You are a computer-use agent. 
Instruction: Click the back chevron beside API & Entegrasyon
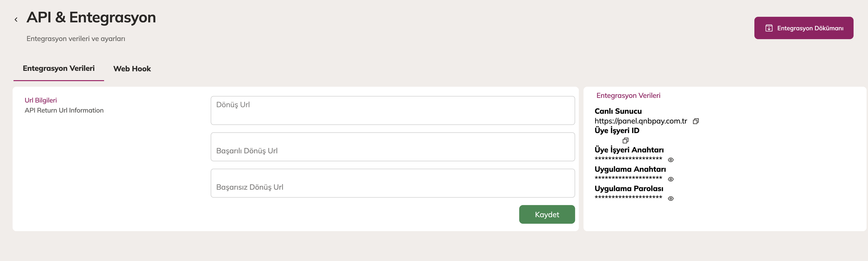[16, 20]
